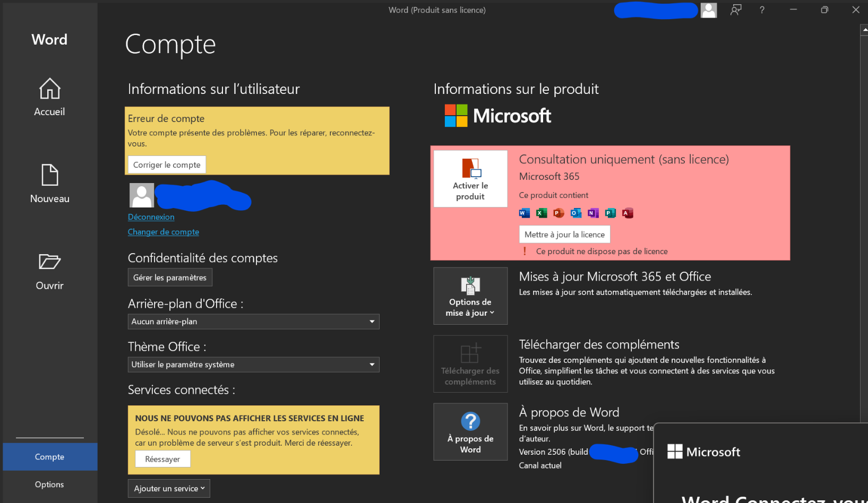Open Options in the sidebar

(x=50, y=484)
